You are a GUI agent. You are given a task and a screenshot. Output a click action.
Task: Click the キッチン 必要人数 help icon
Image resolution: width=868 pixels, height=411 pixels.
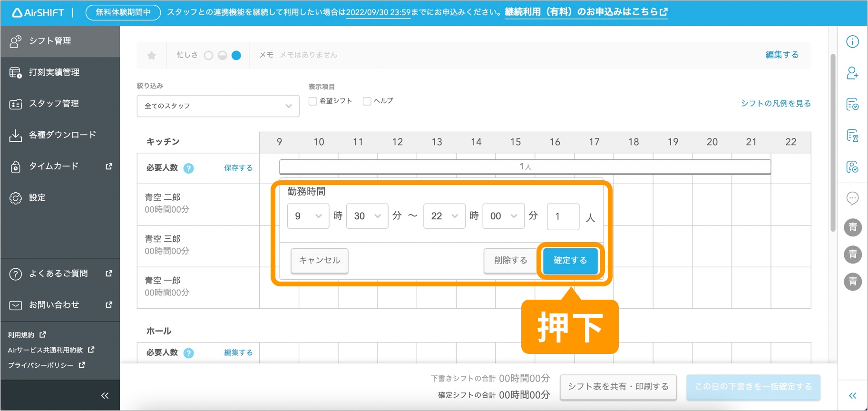[x=189, y=168]
